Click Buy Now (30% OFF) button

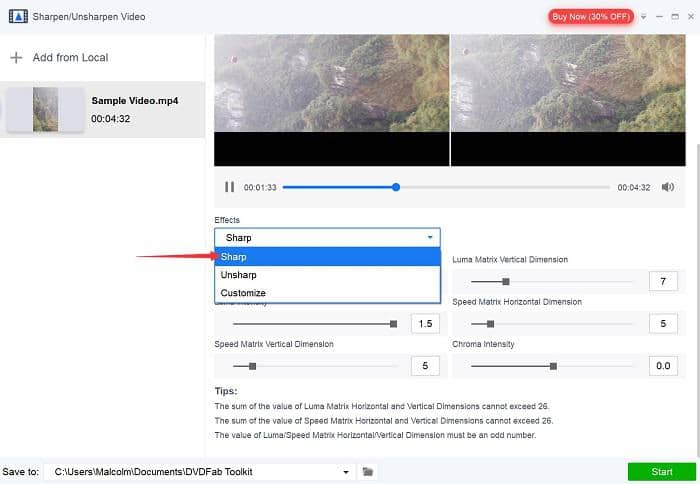click(591, 17)
